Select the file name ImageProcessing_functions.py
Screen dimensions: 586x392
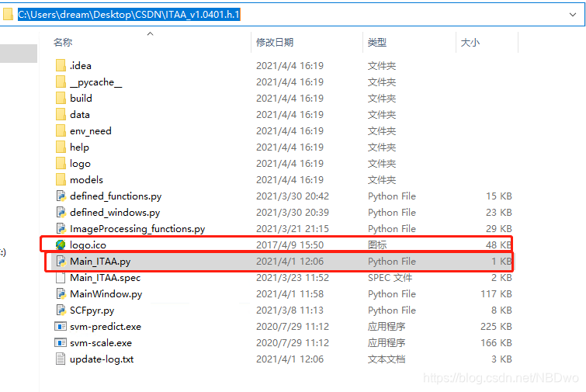coord(137,229)
